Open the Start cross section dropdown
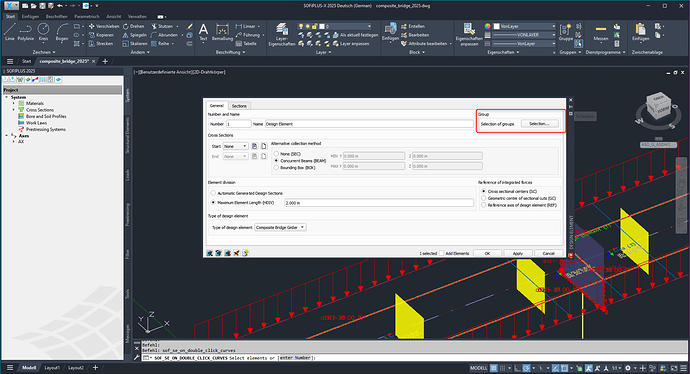Image resolution: width=690 pixels, height=374 pixels. click(x=235, y=146)
